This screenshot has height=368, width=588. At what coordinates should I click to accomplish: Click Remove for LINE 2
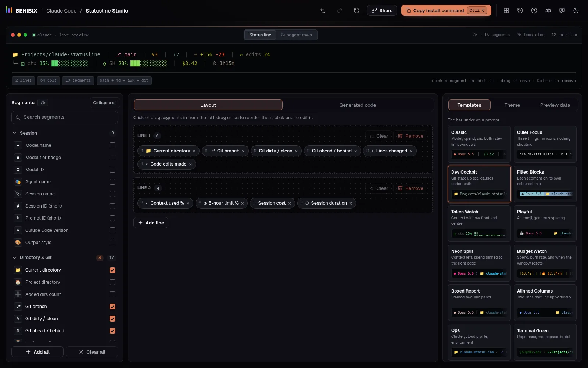coord(410,188)
